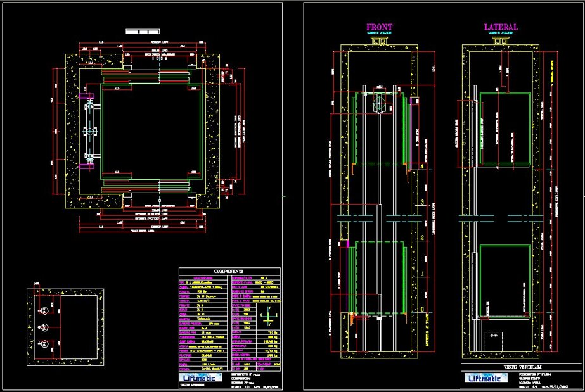This screenshot has height=392, width=585.
Task: Select the lifting hook symbol above the front shaft
Action: tap(379, 41)
